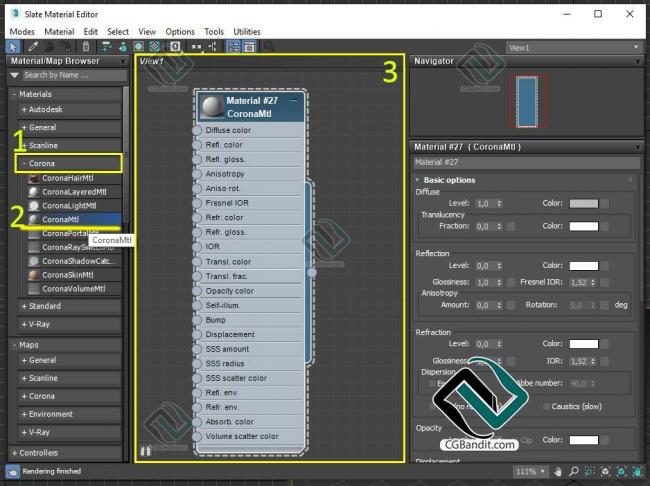Click map slot beside Refraction Color swatch
The height and width of the screenshot is (486, 650).
[605, 344]
